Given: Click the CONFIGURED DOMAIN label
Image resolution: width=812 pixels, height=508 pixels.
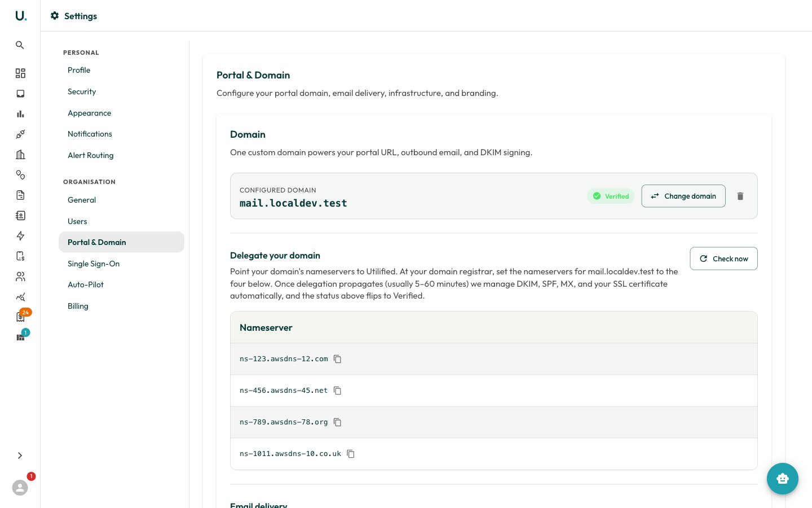Looking at the screenshot, I should (x=278, y=190).
